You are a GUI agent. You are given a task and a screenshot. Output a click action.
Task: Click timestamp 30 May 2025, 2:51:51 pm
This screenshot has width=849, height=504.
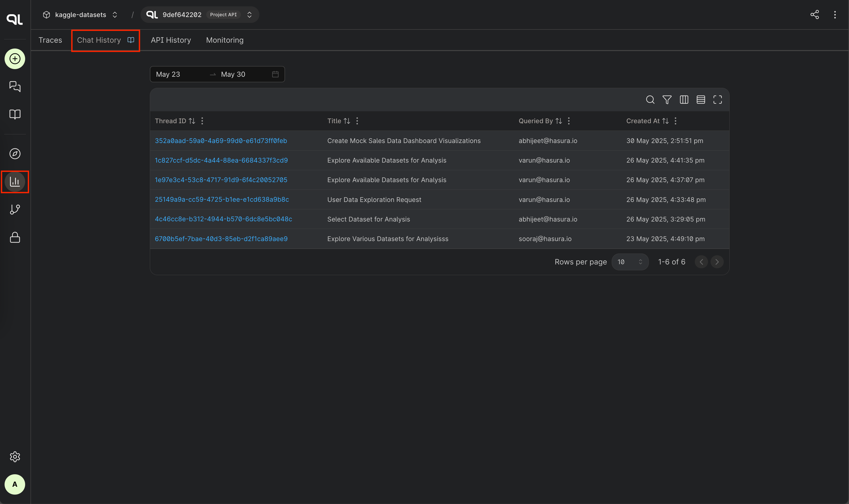[665, 140]
